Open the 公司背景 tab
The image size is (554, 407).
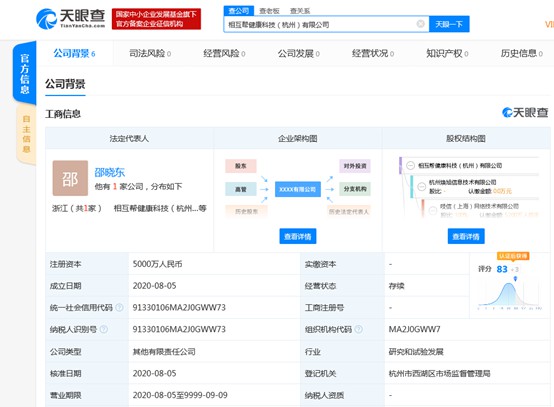[x=74, y=53]
